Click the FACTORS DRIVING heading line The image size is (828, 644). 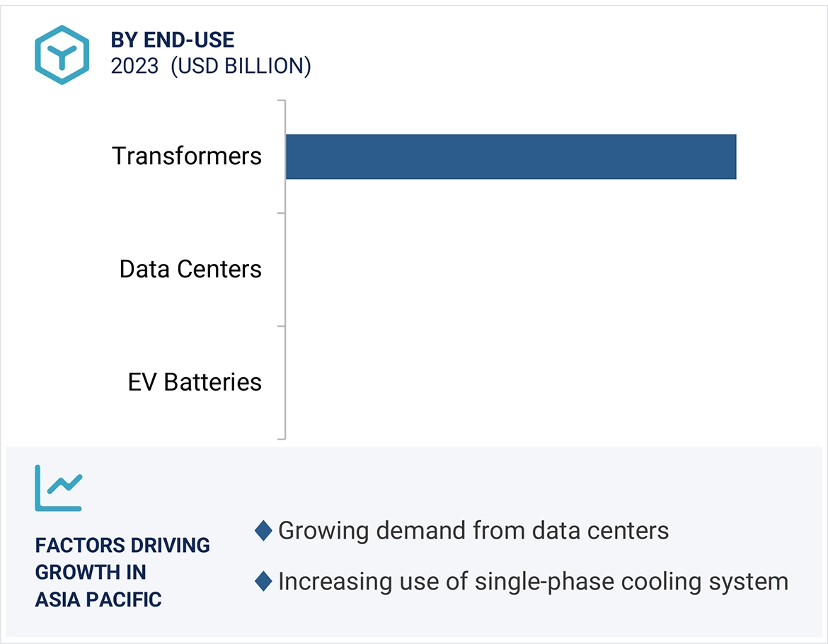(x=122, y=546)
